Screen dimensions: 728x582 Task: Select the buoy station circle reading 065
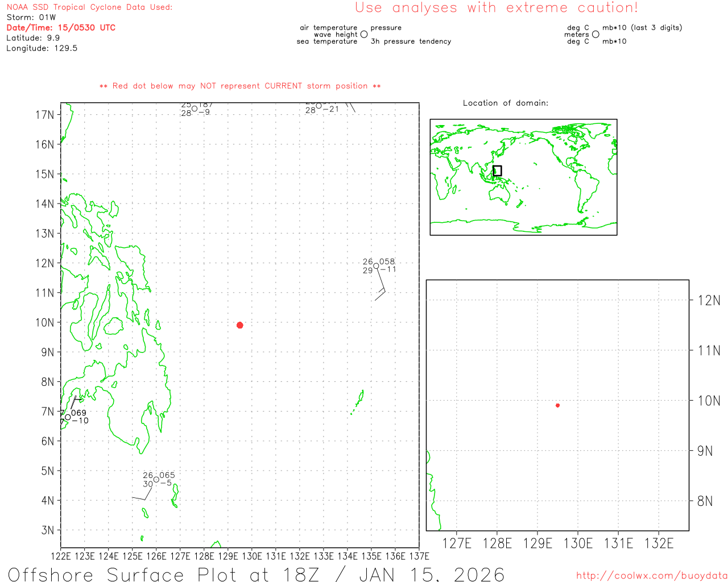[x=156, y=479]
